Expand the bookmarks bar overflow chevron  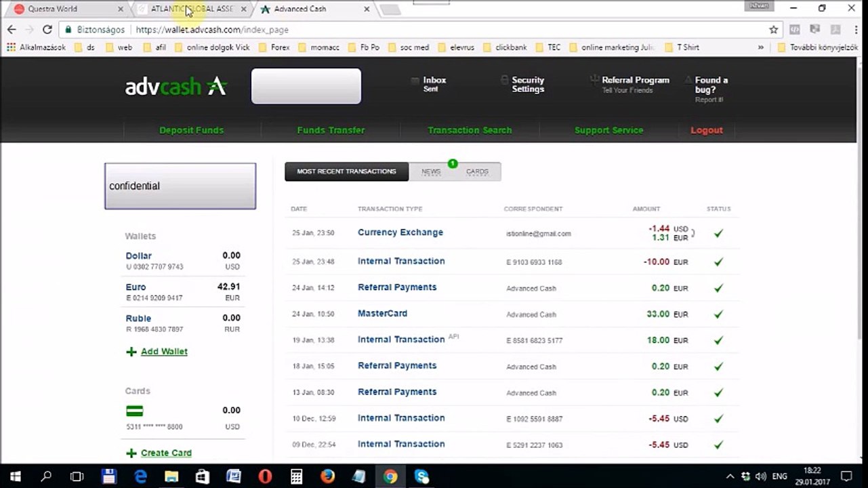[761, 47]
